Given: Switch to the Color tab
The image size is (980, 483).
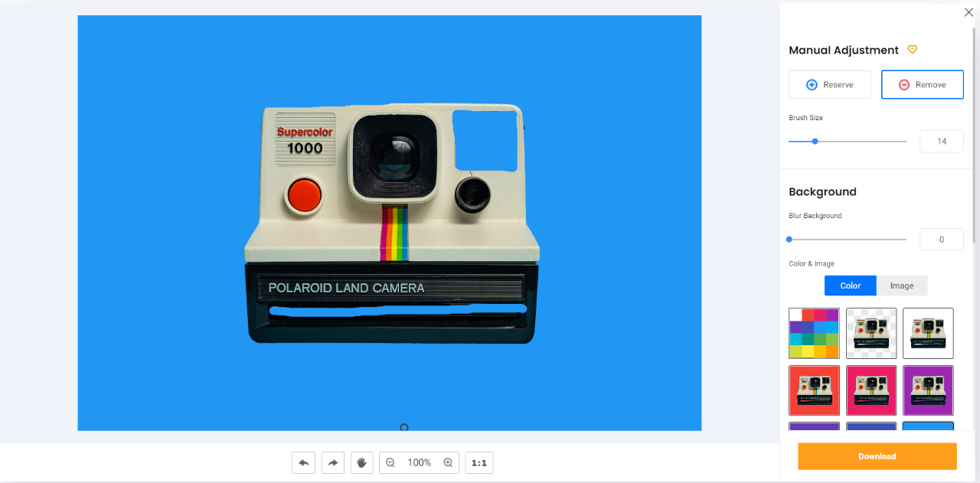Looking at the screenshot, I should click(851, 286).
